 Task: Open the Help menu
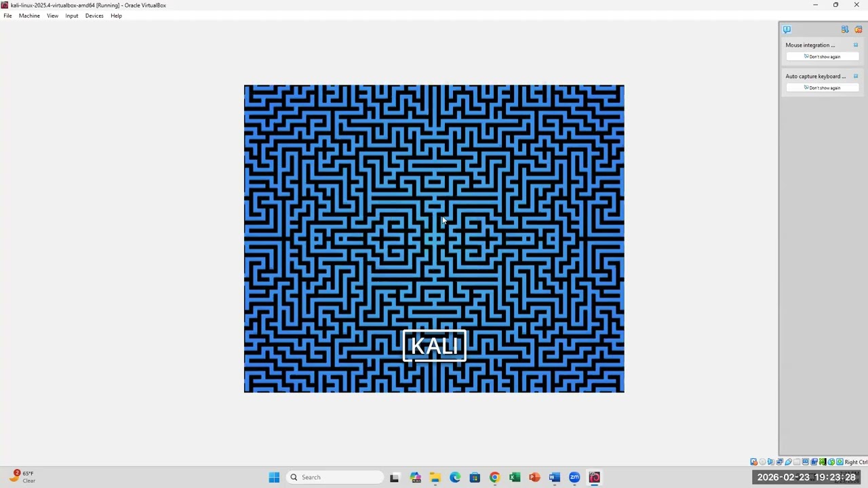coord(116,16)
